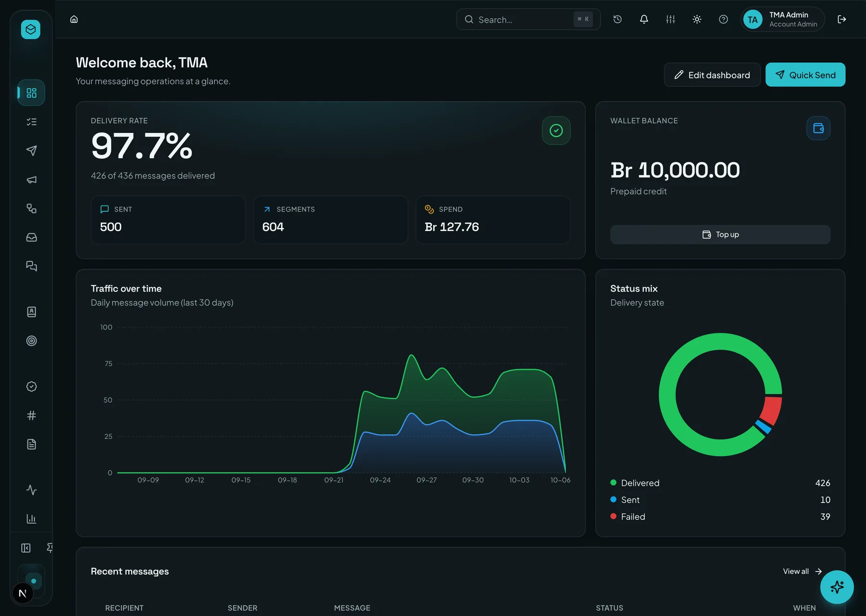Viewport: 866px width, 616px height.
Task: Open the inbox tray icon in sidebar
Action: click(x=31, y=237)
